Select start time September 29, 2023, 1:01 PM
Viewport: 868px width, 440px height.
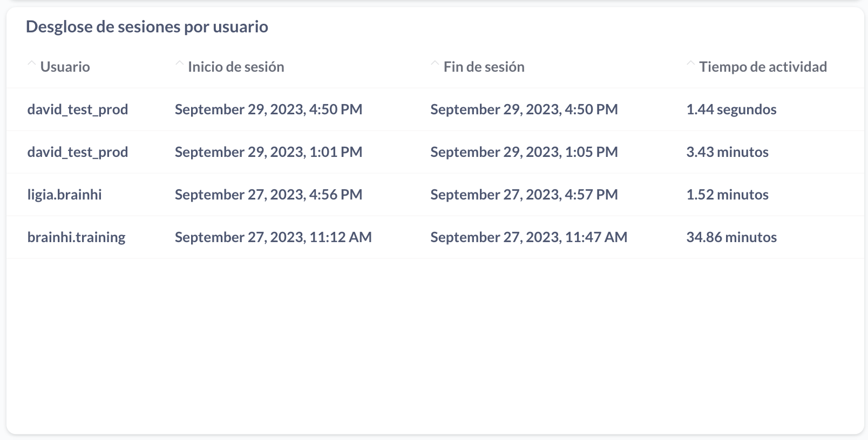(x=268, y=152)
